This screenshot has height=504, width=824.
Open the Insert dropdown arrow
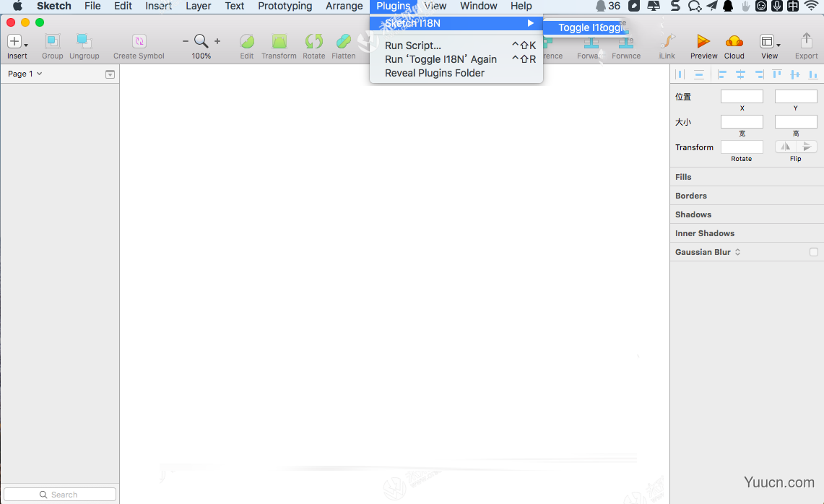click(x=26, y=45)
